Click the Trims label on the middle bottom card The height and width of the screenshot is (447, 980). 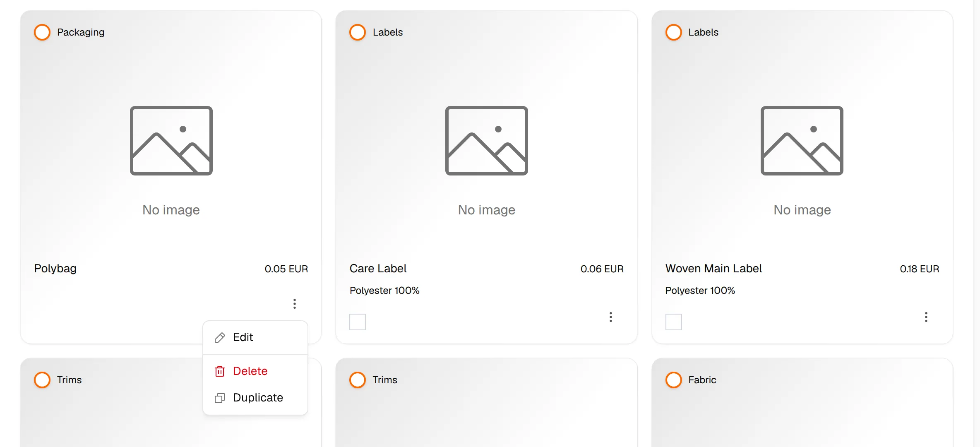point(385,380)
